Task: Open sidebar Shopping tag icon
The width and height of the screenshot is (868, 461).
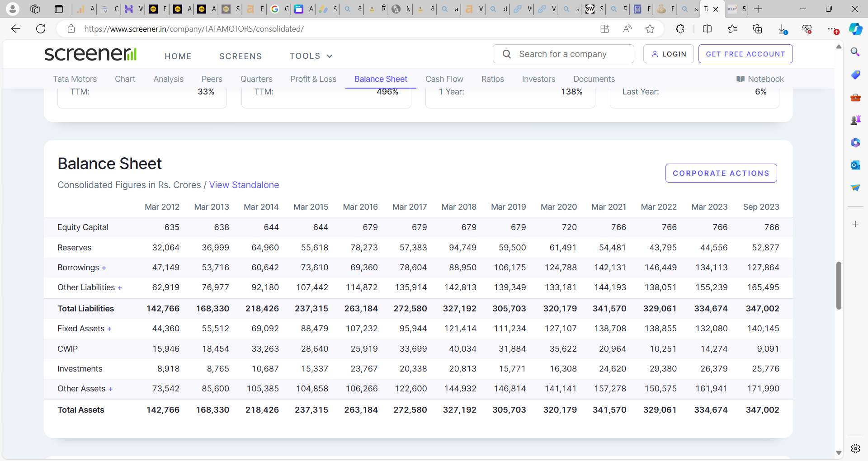Action: (x=855, y=75)
